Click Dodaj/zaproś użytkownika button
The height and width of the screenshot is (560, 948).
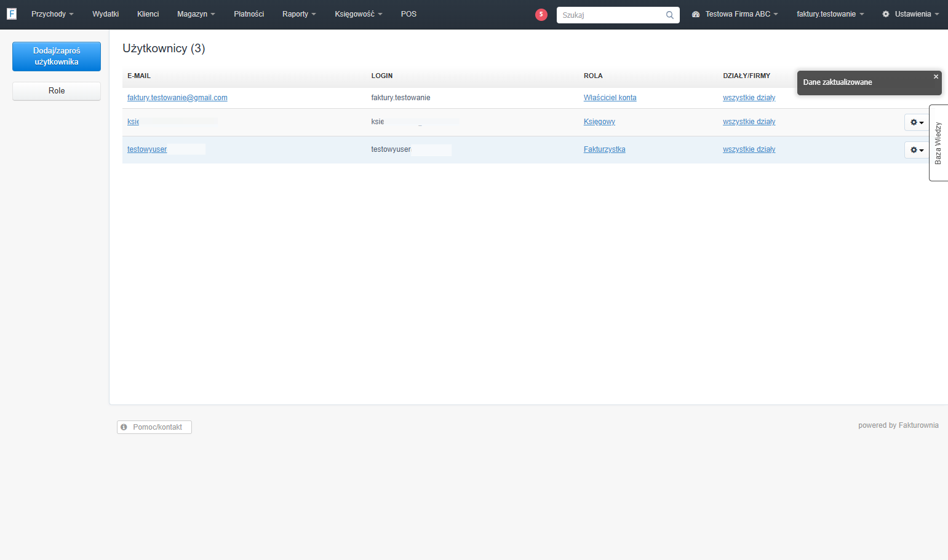point(57,57)
